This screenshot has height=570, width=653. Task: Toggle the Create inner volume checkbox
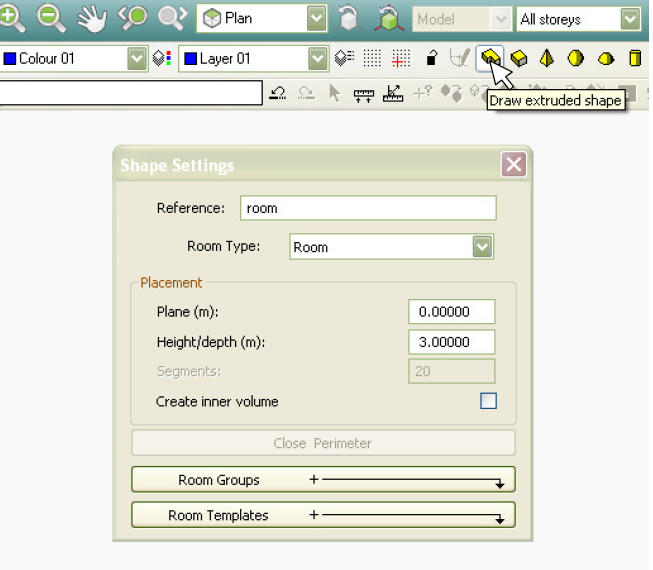click(x=488, y=401)
